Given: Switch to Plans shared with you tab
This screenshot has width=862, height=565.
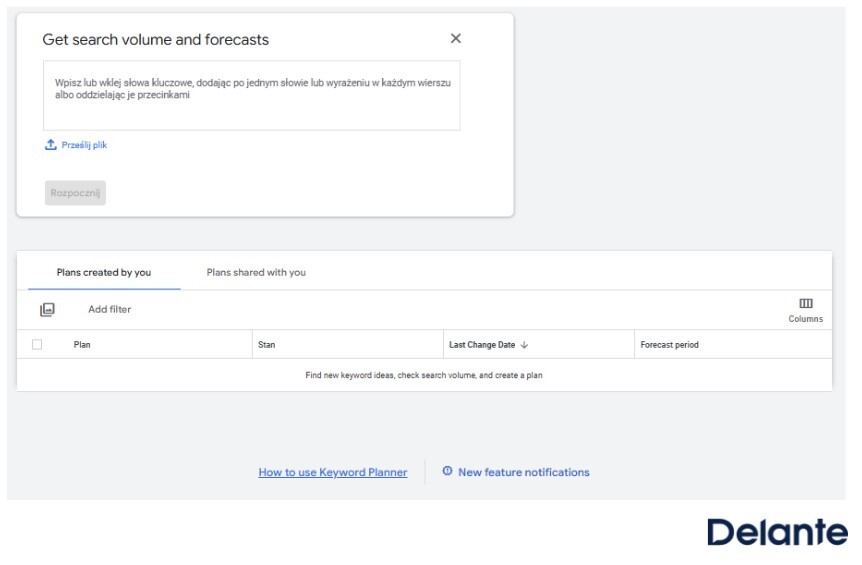Looking at the screenshot, I should point(256,273).
